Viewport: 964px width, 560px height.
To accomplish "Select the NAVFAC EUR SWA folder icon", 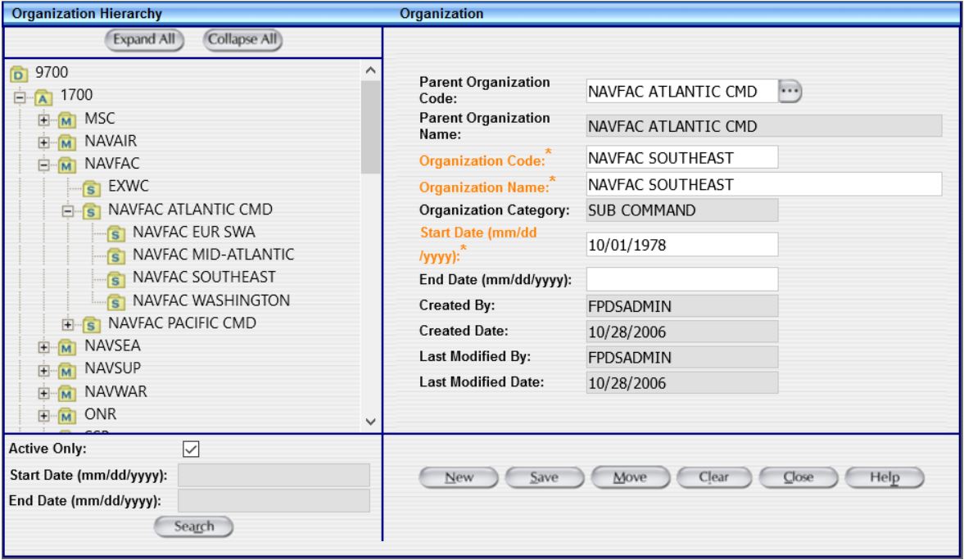I will coord(115,233).
